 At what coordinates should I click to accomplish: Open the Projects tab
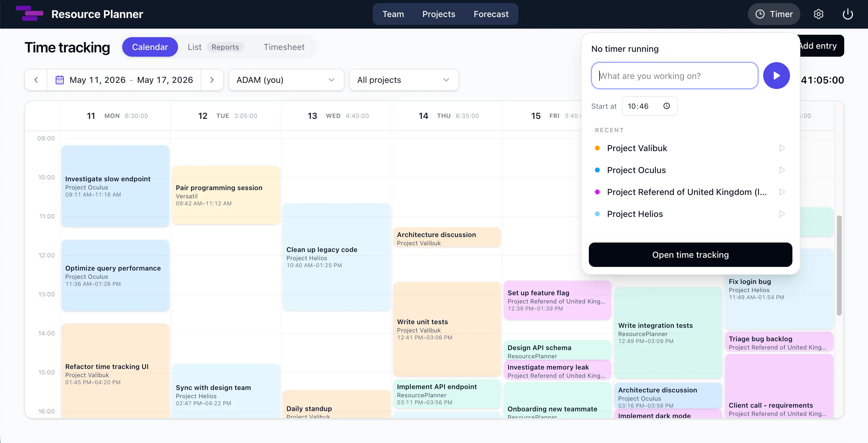click(439, 14)
